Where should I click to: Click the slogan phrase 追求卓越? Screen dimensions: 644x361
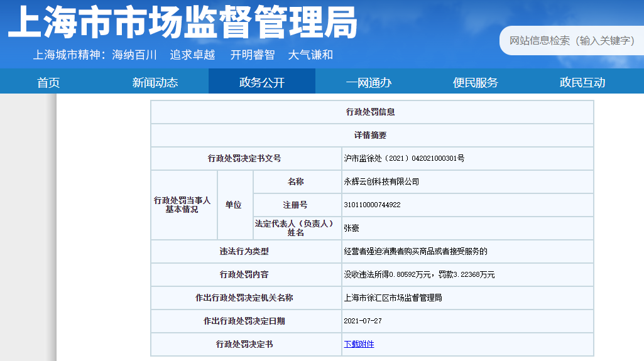click(193, 55)
